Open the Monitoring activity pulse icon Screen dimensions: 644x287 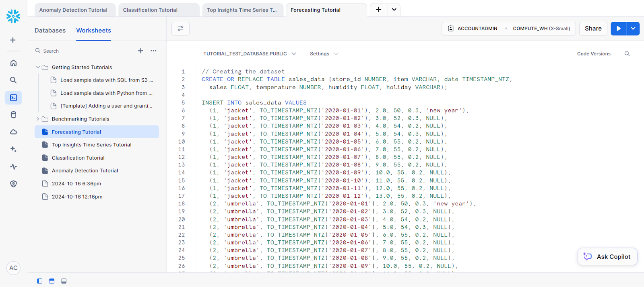[x=13, y=167]
